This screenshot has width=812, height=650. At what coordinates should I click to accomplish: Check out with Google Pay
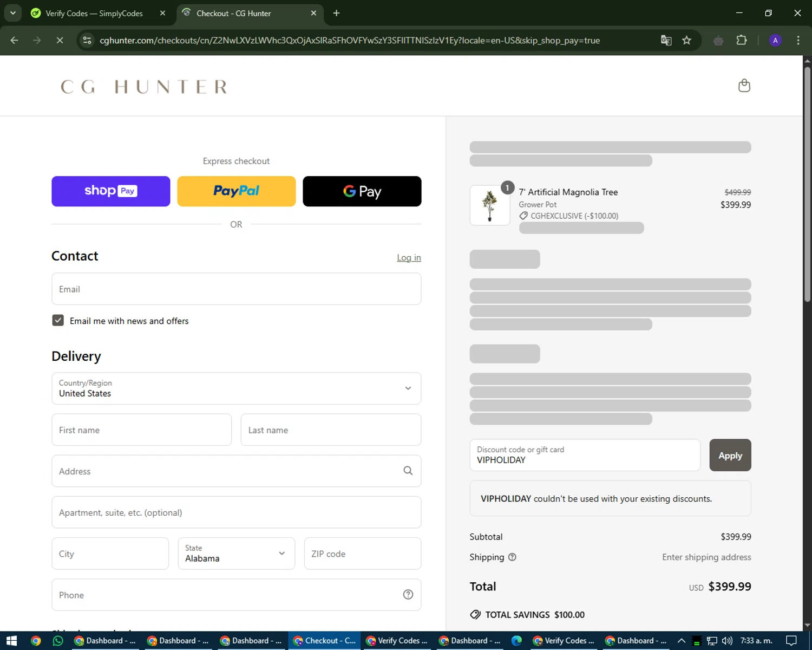(362, 191)
